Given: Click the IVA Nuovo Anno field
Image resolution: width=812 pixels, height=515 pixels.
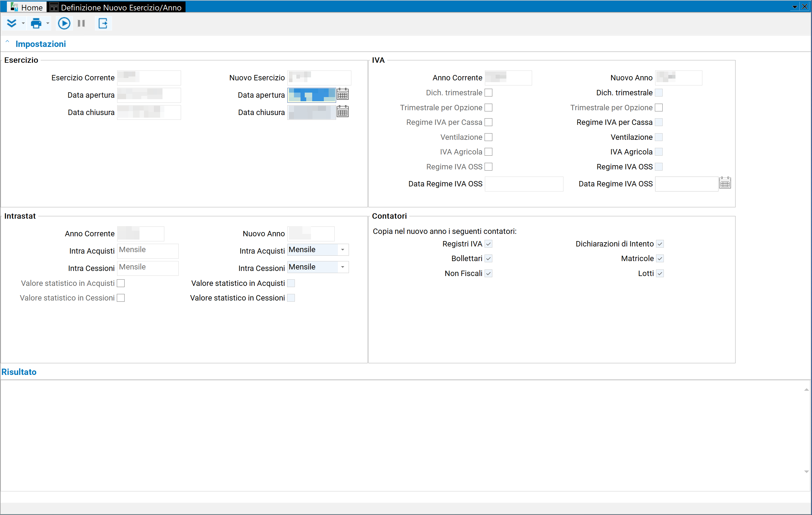Looking at the screenshot, I should click(x=678, y=78).
